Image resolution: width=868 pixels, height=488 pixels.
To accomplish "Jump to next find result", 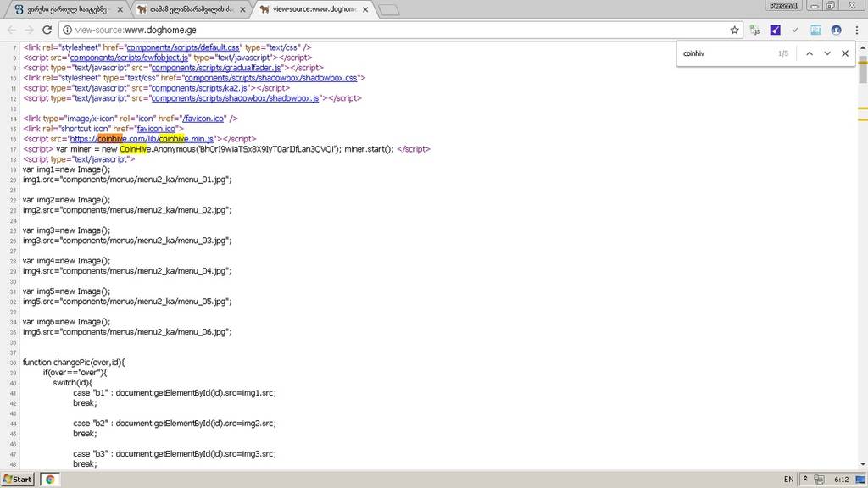I will point(827,53).
